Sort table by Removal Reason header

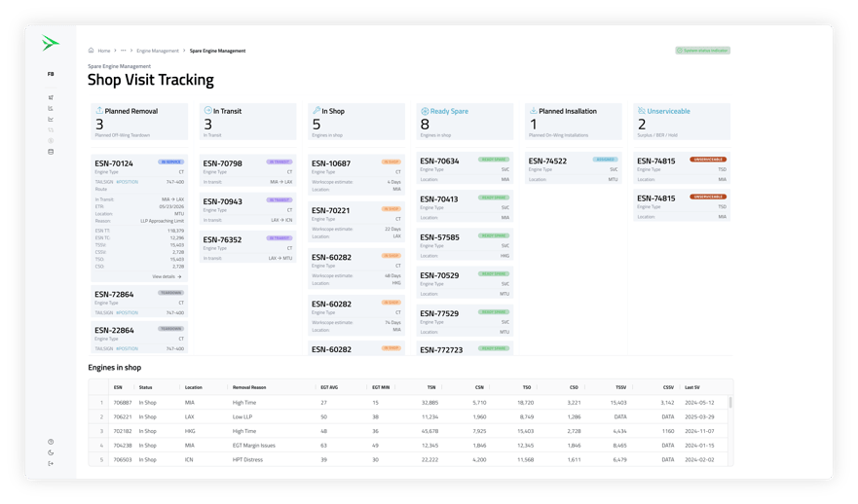pos(249,387)
